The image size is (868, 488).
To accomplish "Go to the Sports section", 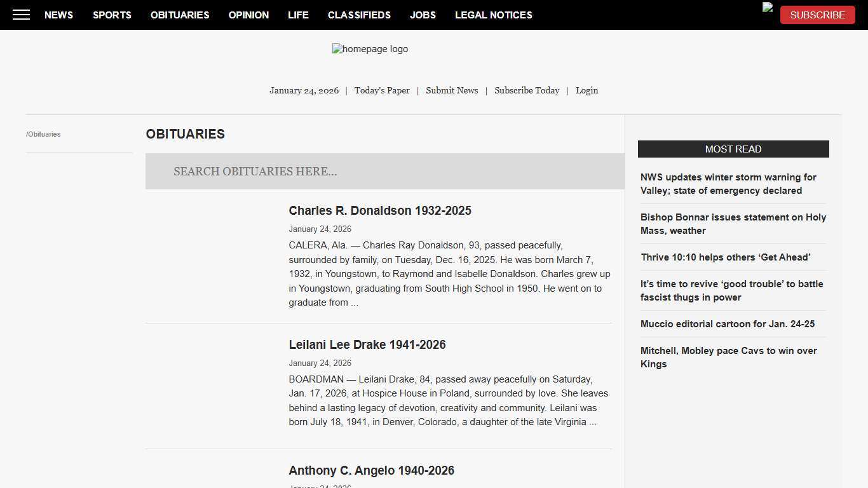I will [112, 15].
